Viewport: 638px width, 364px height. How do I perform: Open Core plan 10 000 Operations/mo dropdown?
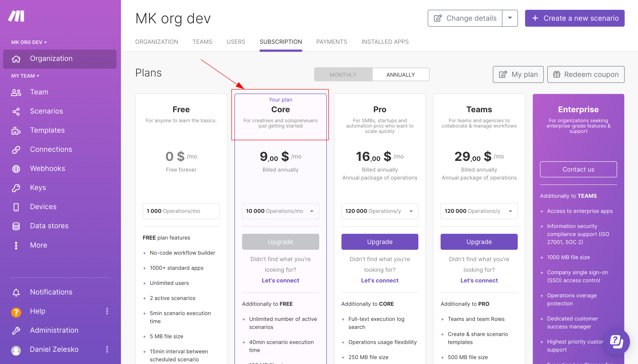click(x=280, y=211)
